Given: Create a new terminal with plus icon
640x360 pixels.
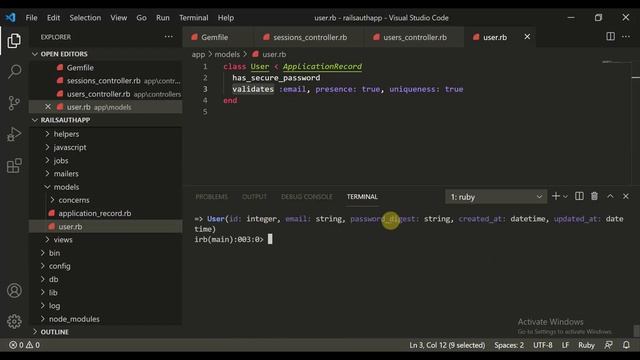Looking at the screenshot, I should point(556,196).
